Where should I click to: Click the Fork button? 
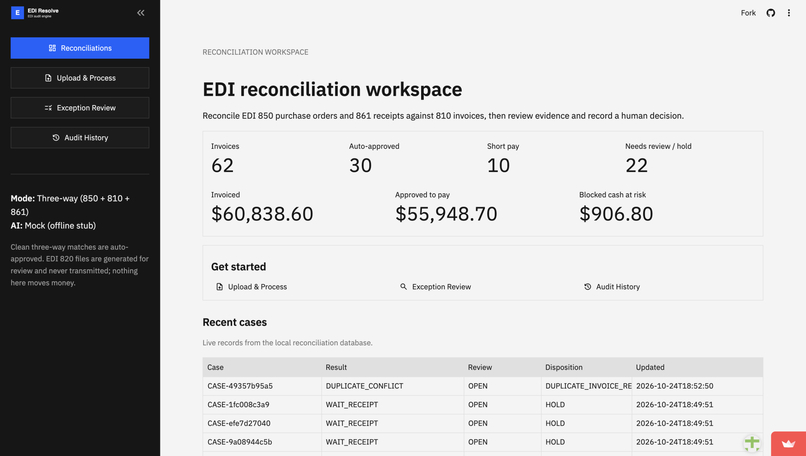748,13
